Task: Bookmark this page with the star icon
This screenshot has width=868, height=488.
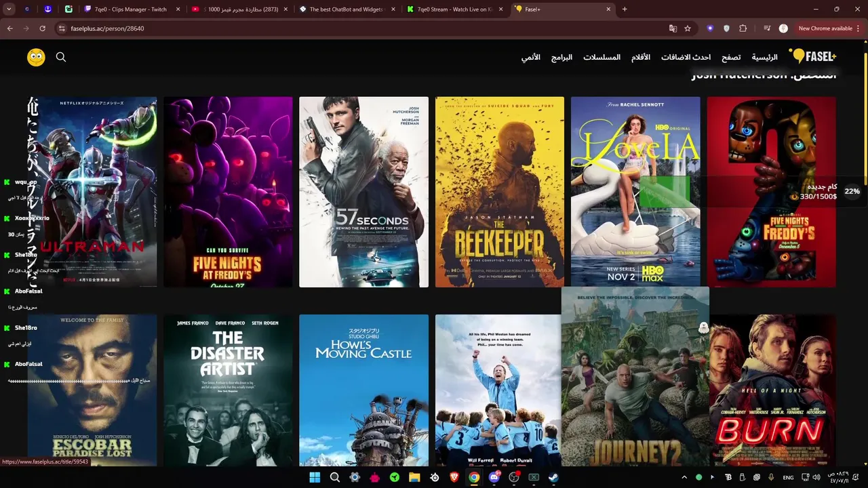Action: (688, 28)
